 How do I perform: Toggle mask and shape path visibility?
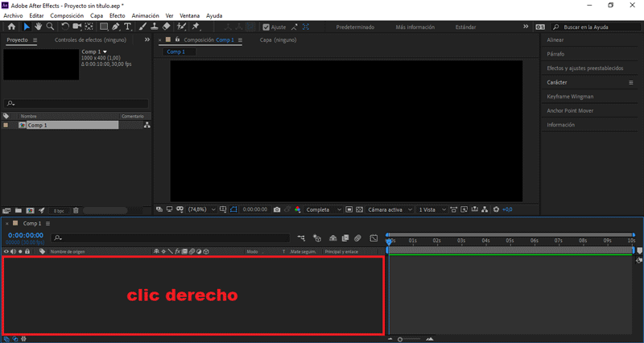pos(233,209)
